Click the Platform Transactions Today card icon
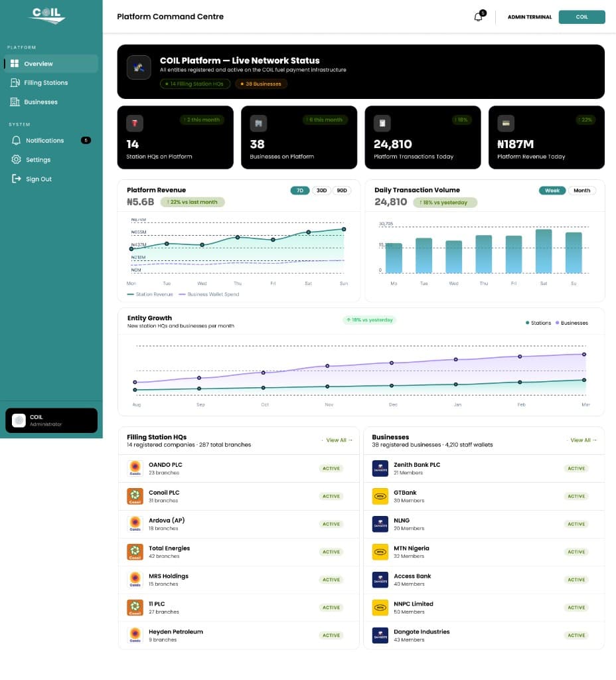Screen dimensions: 616x680 click(382, 123)
